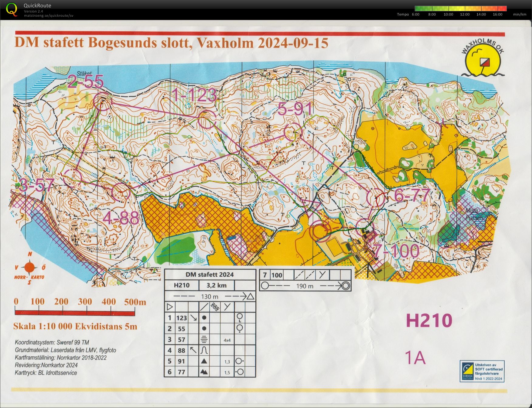Select control circle 2-55 near Stäket
This screenshot has width=532, height=408.
tap(103, 102)
